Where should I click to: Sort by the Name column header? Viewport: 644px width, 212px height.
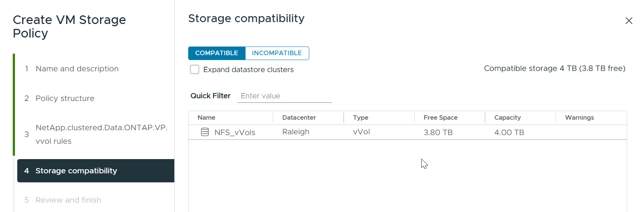coord(207,117)
